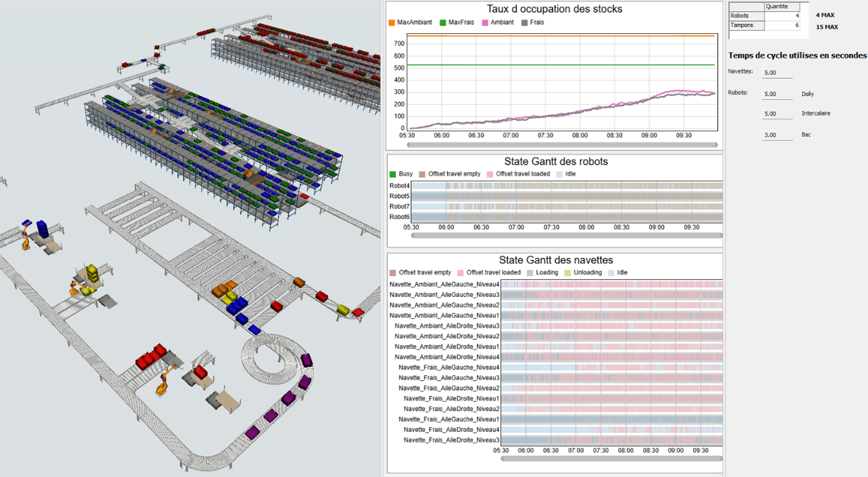Click the orange MaxAmbiant line in chart
The width and height of the screenshot is (868, 477).
click(x=561, y=36)
